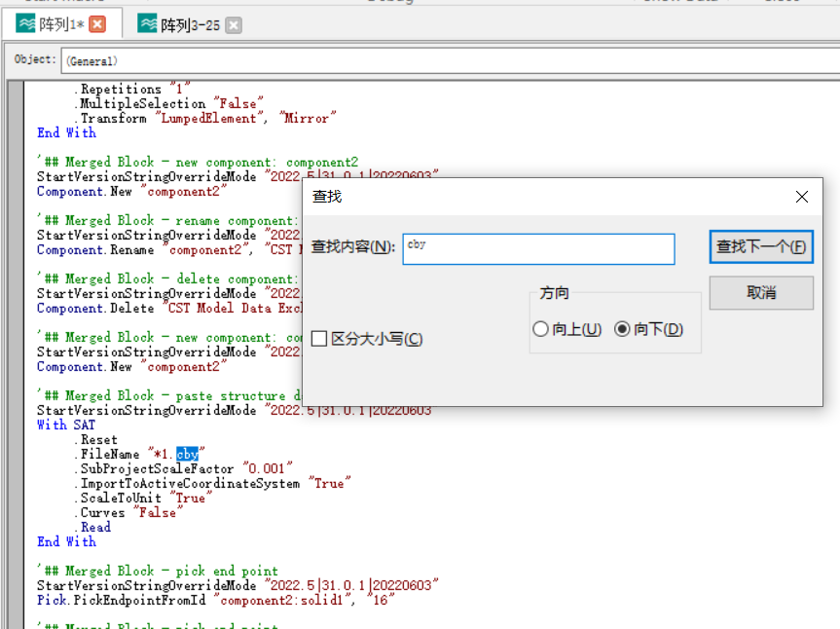Click the highlighted cby match in the code
The width and height of the screenshot is (840, 629).
(186, 454)
